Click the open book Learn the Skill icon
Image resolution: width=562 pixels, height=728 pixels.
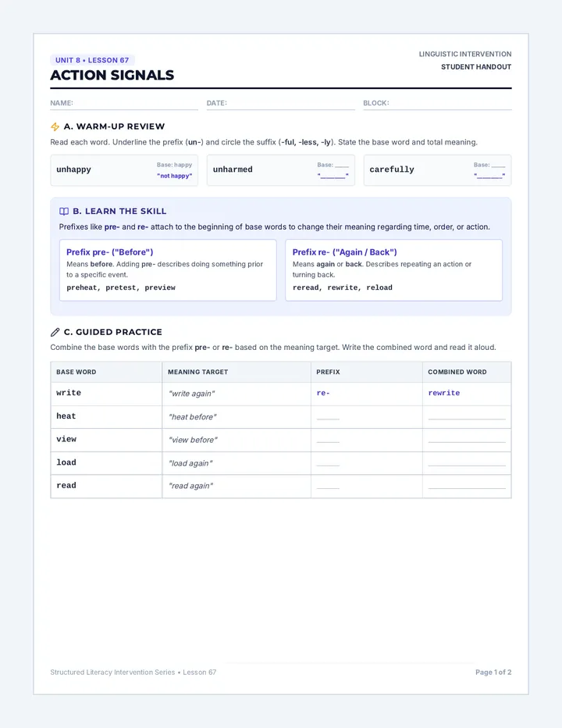coord(64,211)
